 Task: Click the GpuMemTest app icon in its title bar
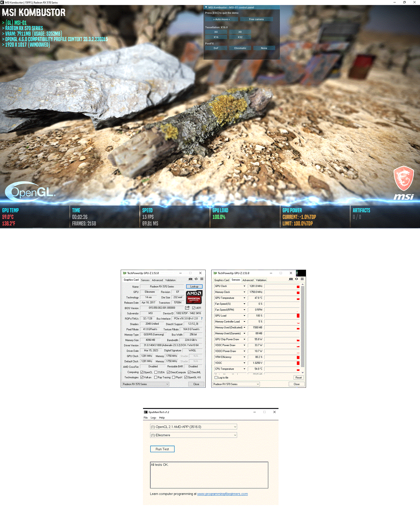[146, 412]
